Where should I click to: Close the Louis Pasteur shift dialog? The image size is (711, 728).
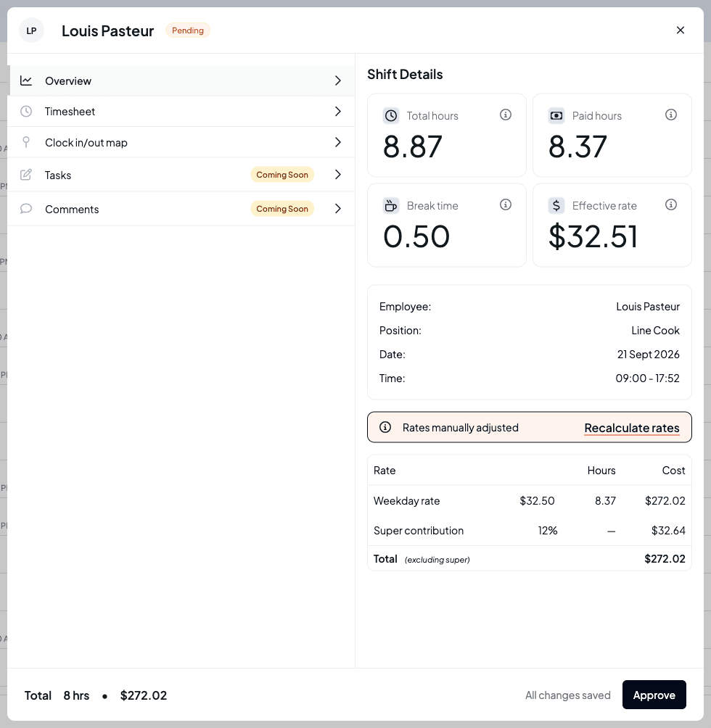tap(681, 30)
